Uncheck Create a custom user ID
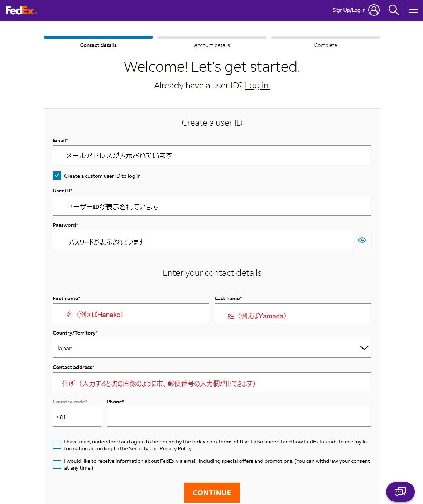 coord(57,176)
